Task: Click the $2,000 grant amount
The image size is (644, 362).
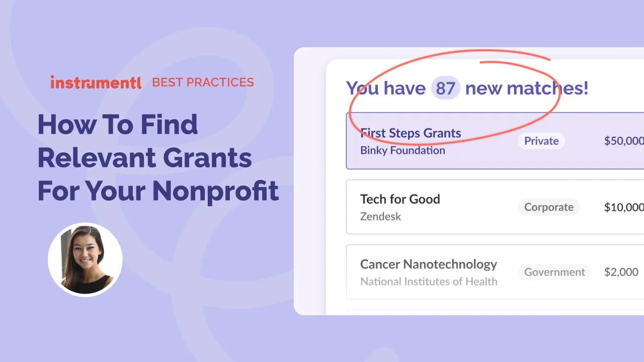Action: click(621, 272)
